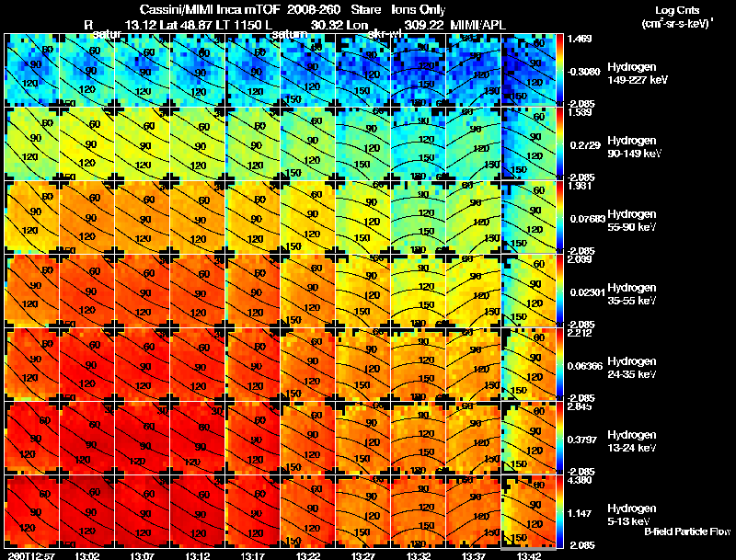Click the '13:12' time label
Screen dimensions: 736x560
[x=197, y=556]
